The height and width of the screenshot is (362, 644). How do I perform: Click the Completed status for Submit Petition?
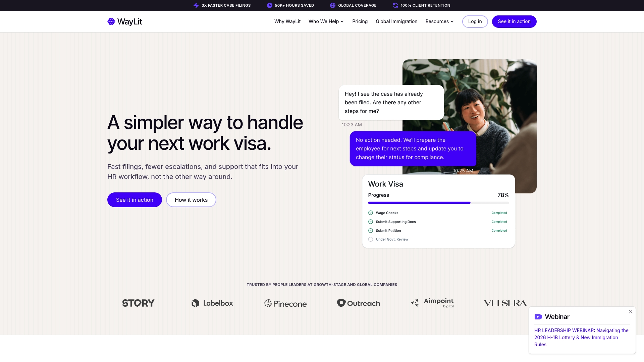pos(499,231)
